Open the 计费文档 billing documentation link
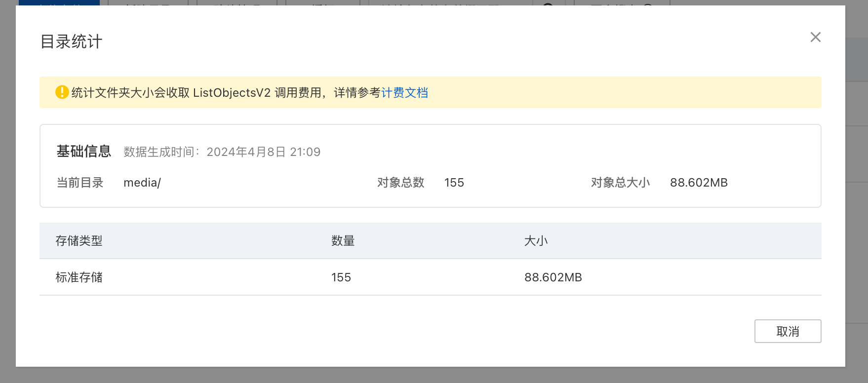 click(405, 92)
